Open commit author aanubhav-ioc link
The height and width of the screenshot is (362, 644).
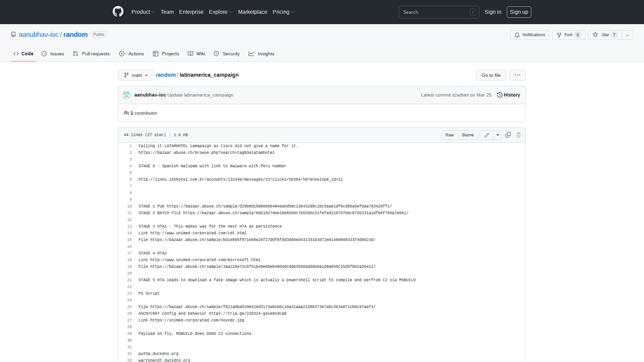point(150,95)
